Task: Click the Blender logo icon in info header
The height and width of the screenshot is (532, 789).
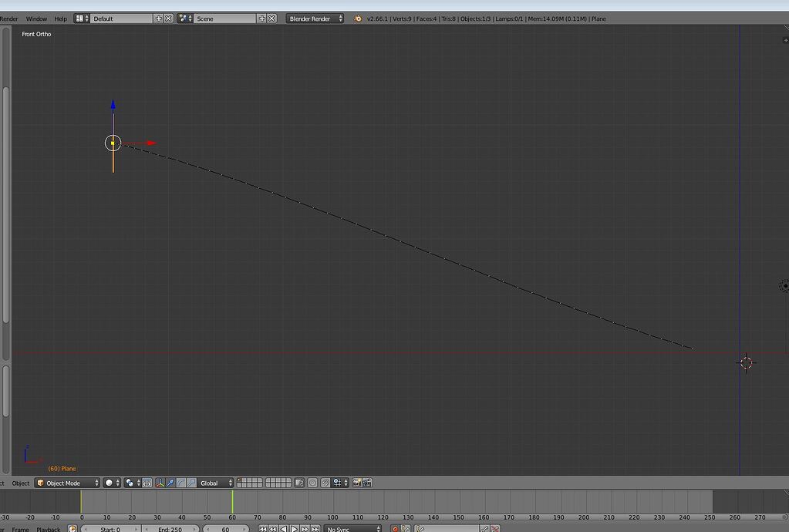Action: coord(357,19)
